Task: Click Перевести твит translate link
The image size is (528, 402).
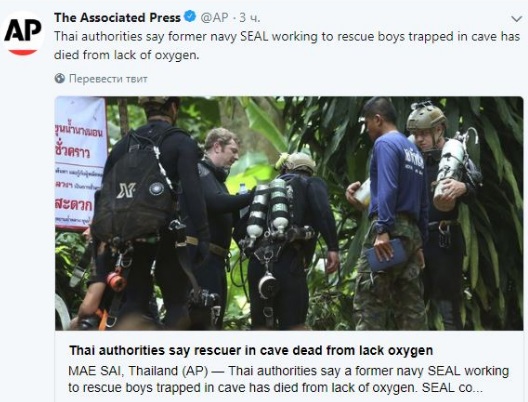Action: (x=108, y=79)
